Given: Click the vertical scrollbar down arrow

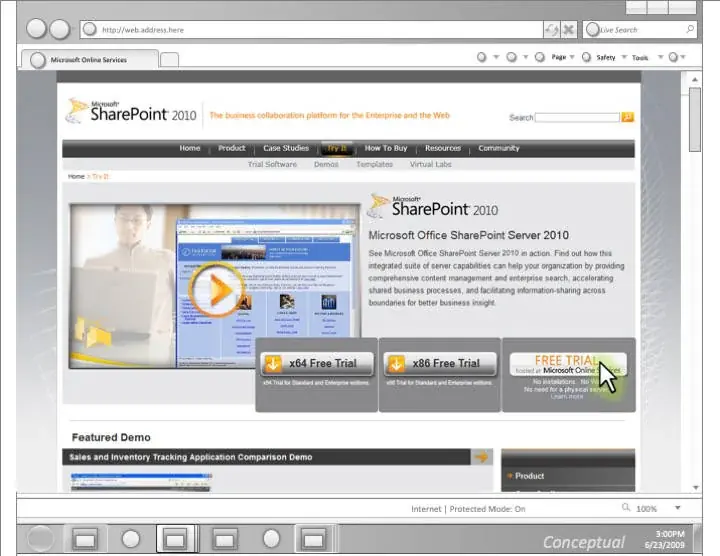Looking at the screenshot, I should 695,488.
